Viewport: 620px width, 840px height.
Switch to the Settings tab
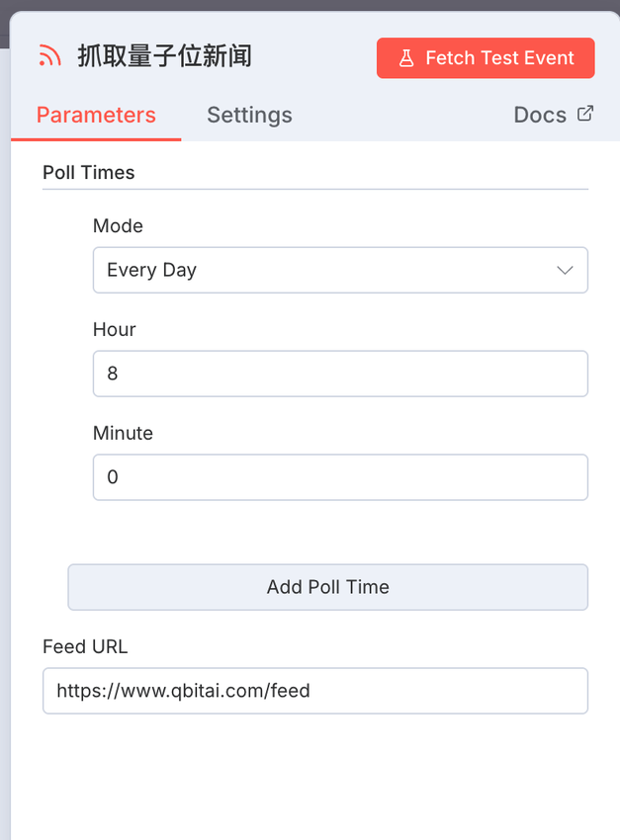click(x=249, y=115)
